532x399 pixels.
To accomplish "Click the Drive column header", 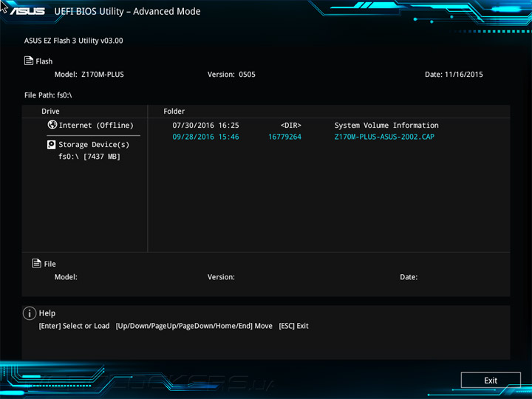I will point(50,112).
